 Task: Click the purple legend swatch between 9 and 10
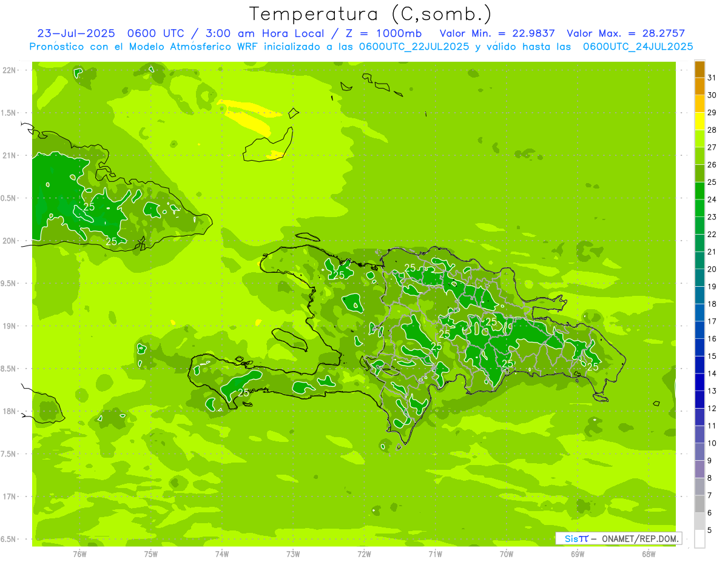[x=699, y=452]
